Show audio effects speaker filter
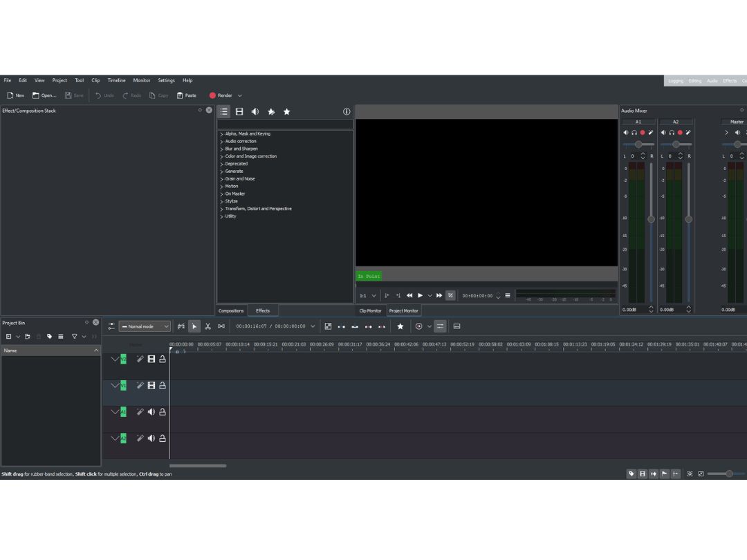 tap(255, 111)
